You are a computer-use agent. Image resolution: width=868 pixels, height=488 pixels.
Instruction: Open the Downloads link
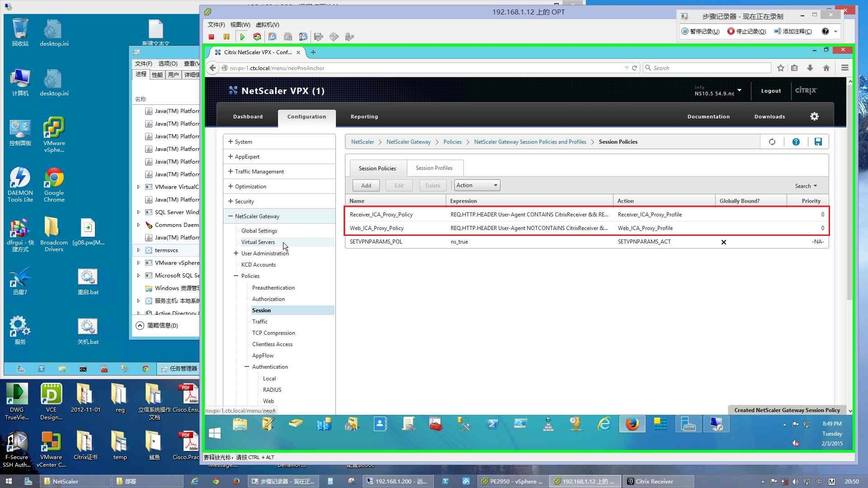coord(769,117)
